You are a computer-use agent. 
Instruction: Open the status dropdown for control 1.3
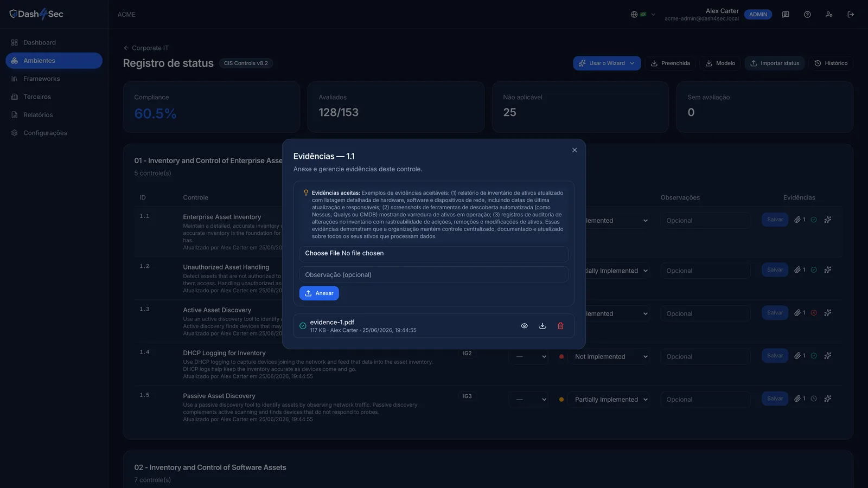point(617,313)
